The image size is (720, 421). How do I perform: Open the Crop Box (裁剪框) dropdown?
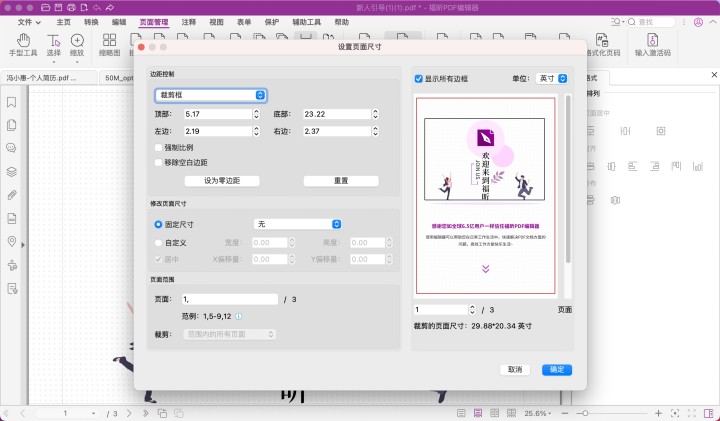click(210, 95)
